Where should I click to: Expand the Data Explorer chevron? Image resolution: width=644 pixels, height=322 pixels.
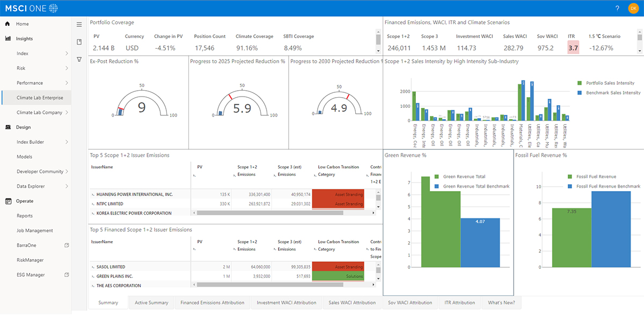click(x=67, y=186)
